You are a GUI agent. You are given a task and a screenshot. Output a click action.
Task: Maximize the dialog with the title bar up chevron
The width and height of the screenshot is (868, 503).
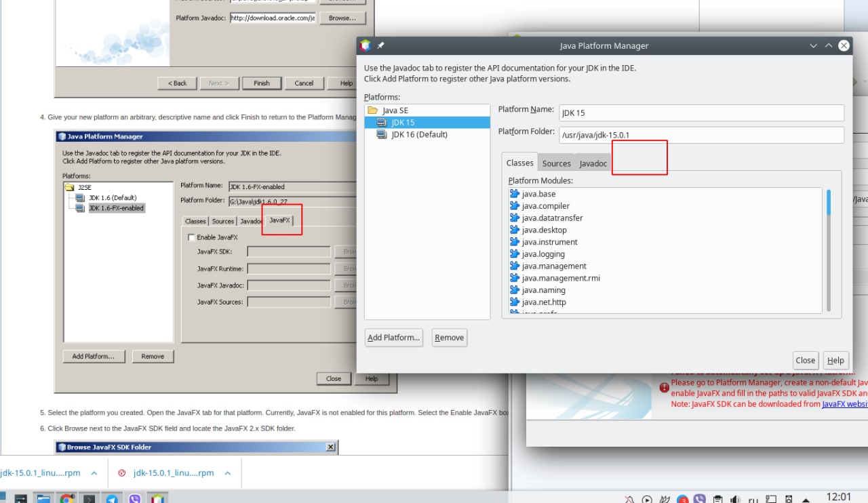(828, 45)
